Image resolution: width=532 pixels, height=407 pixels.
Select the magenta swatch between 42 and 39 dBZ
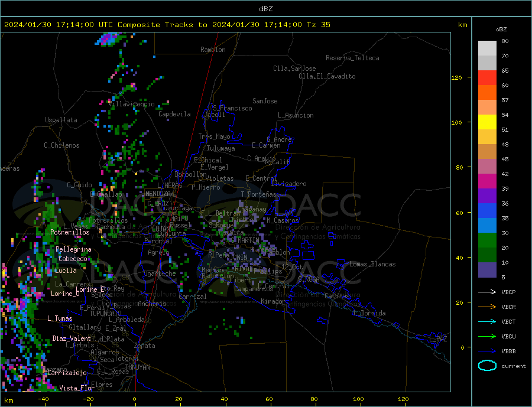coord(487,181)
